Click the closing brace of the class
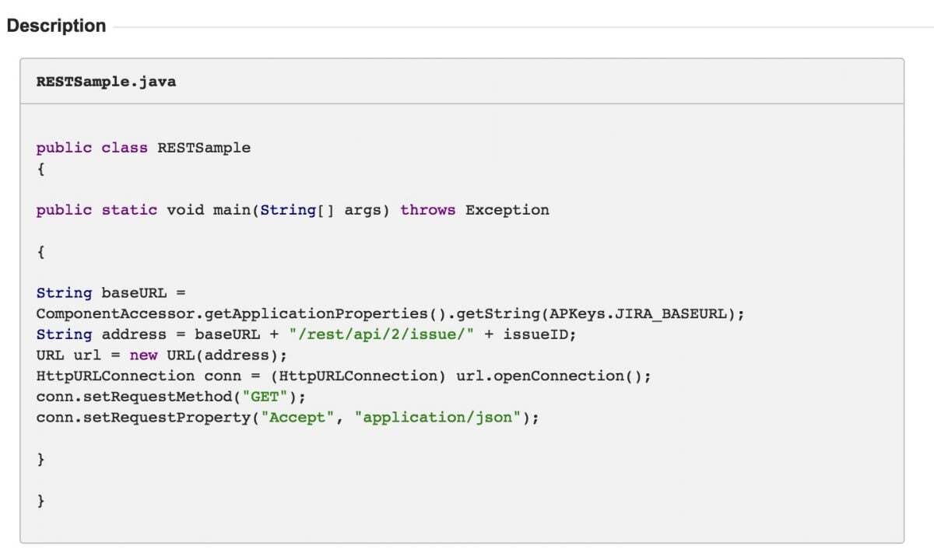 click(x=40, y=501)
